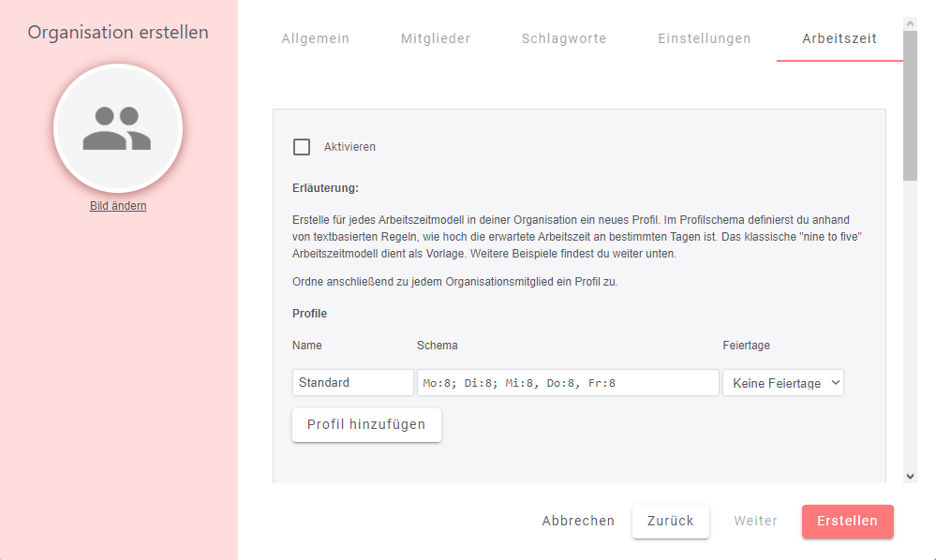This screenshot has height=560, width=936.
Task: Select the Arbeitszeit tab
Action: tap(839, 38)
